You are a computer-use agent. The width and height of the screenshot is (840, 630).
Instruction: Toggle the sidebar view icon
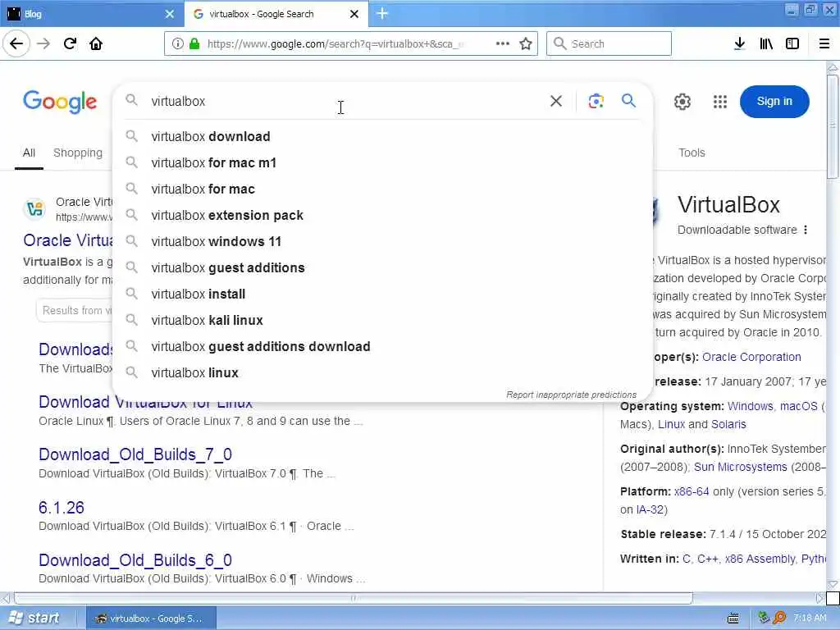[792, 43]
